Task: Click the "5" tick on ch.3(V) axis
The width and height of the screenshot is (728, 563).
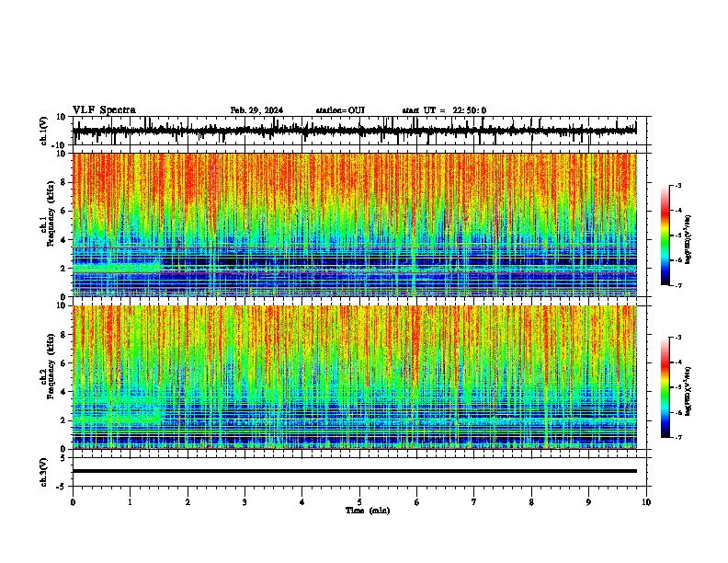Action: pyautogui.click(x=63, y=458)
